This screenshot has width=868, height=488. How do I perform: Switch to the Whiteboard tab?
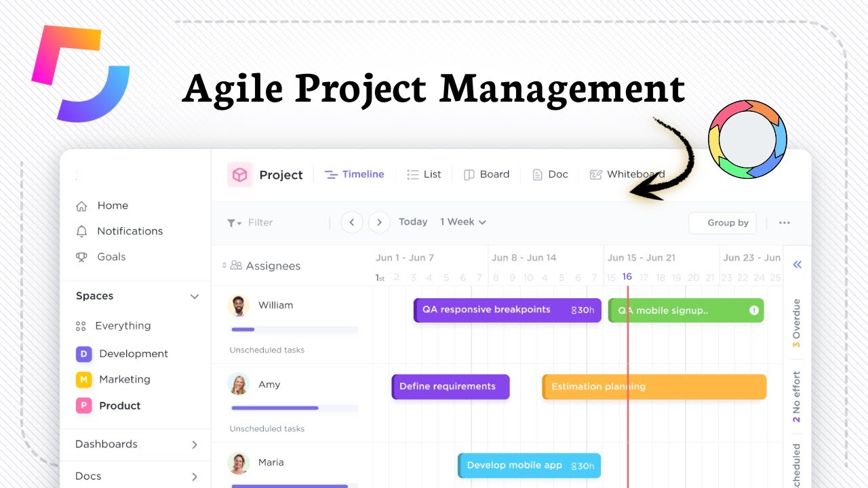(627, 175)
